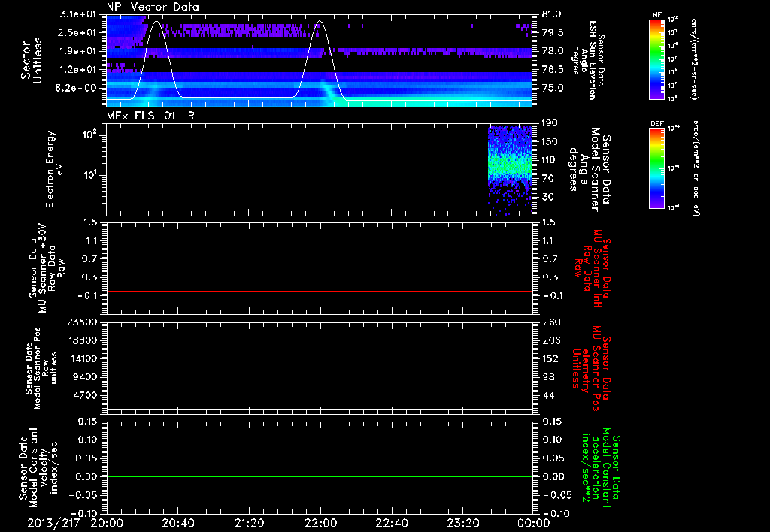Click the 'Model Scanner Pos Raw' axis label

click(41, 368)
